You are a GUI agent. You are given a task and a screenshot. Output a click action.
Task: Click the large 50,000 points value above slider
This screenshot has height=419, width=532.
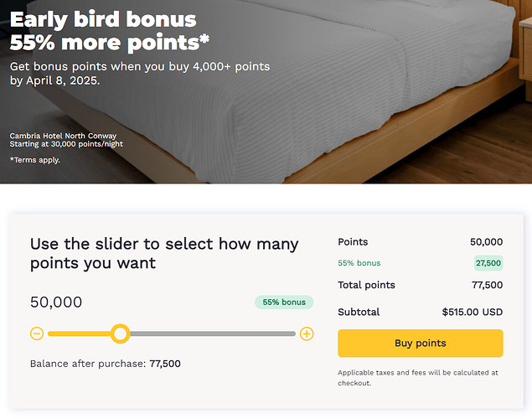pos(56,303)
